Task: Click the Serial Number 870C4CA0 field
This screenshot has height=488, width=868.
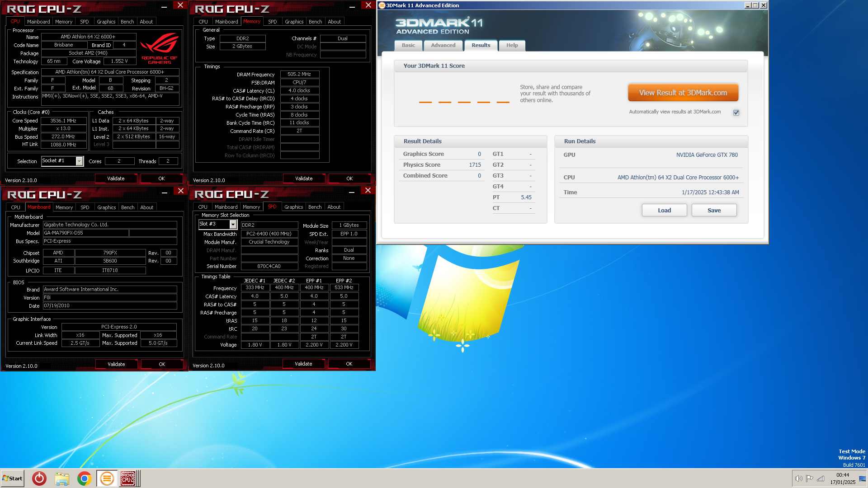Action: tap(269, 266)
